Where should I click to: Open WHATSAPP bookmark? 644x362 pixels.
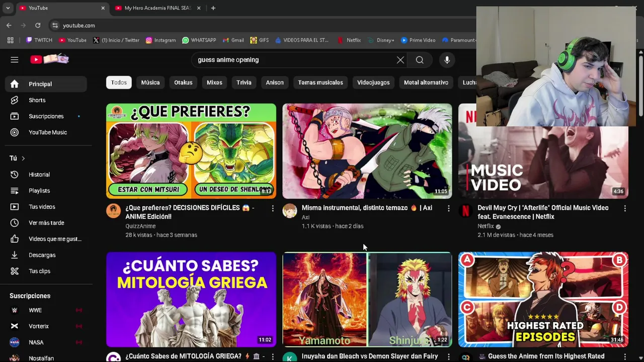[x=199, y=40]
